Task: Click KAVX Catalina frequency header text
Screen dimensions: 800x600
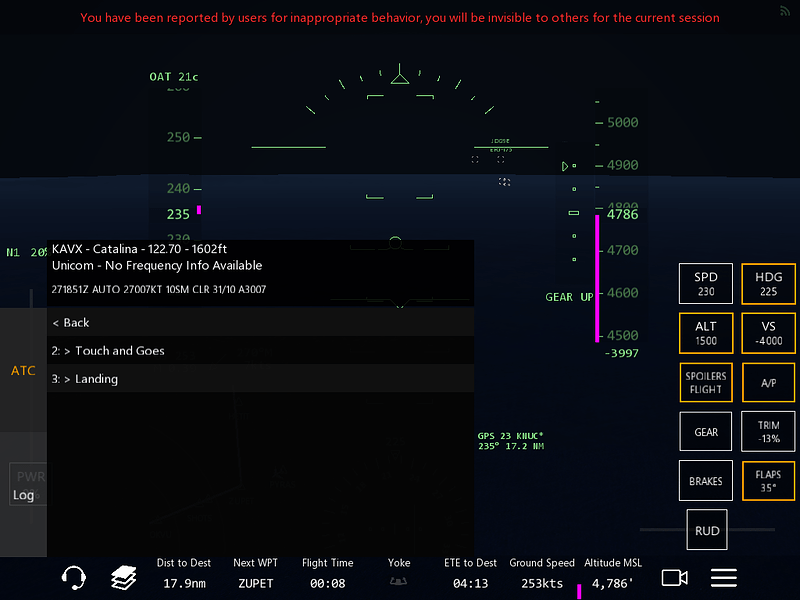Action: tap(139, 248)
